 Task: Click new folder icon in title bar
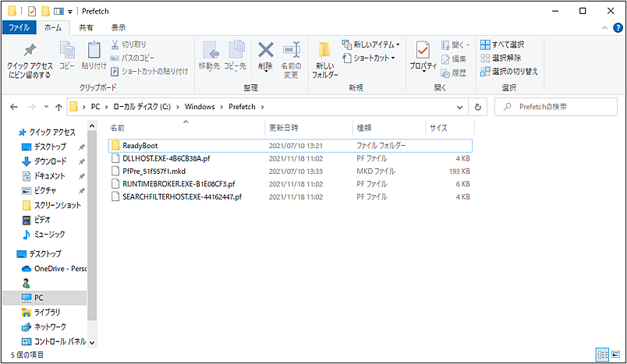point(46,11)
